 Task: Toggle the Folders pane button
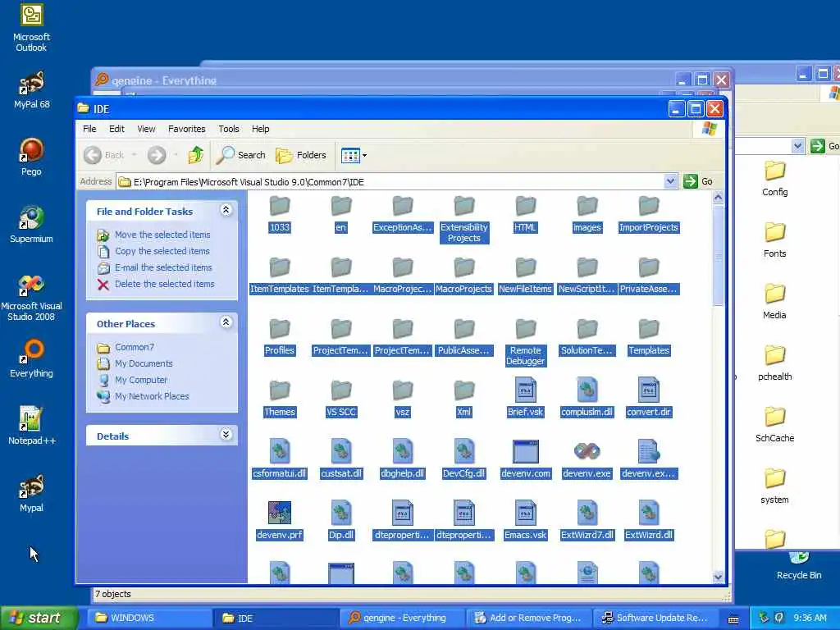tap(301, 155)
